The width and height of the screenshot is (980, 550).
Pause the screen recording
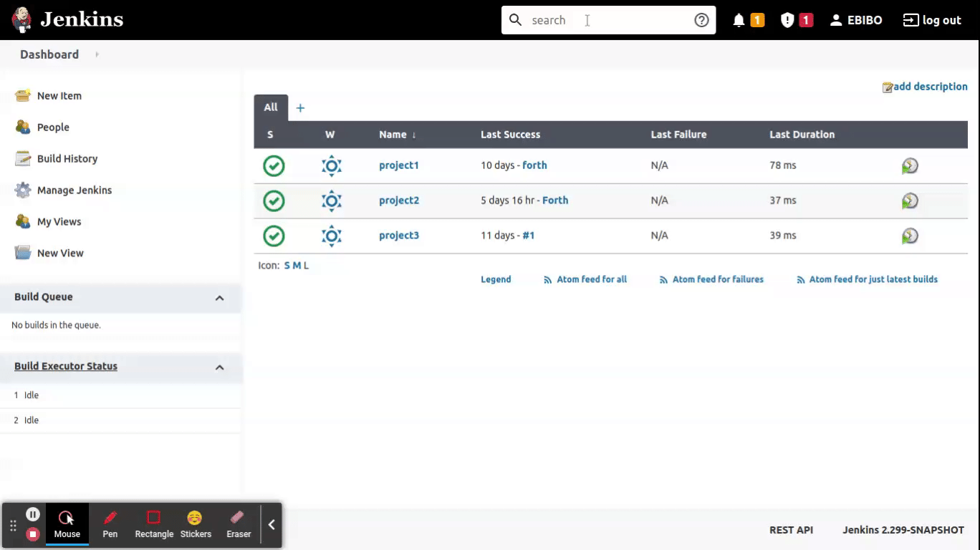point(33,513)
